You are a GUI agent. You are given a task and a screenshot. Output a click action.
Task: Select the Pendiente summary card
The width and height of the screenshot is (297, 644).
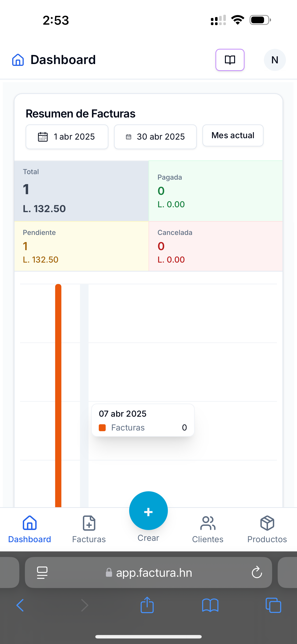coord(82,246)
